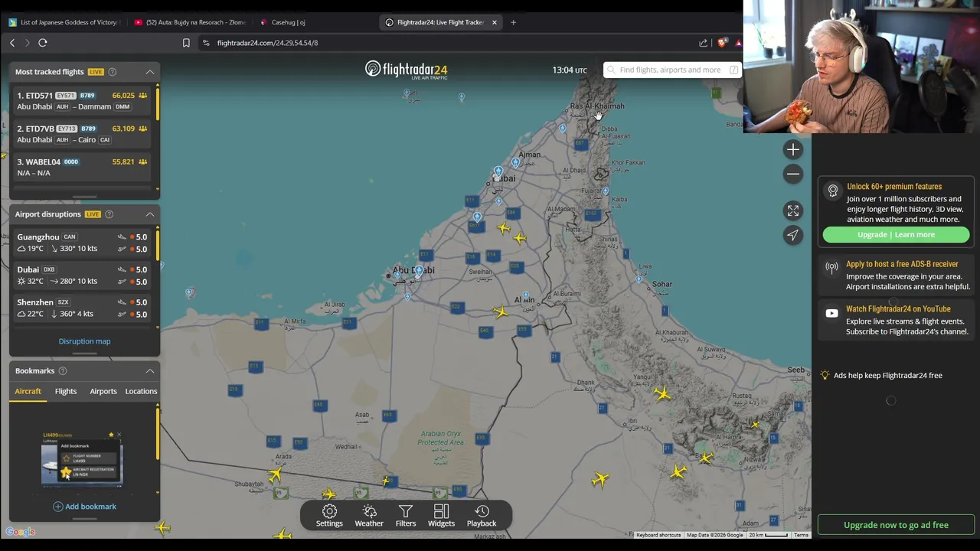This screenshot has width=980, height=551.
Task: Click the browser back arrow
Action: coord(12,43)
